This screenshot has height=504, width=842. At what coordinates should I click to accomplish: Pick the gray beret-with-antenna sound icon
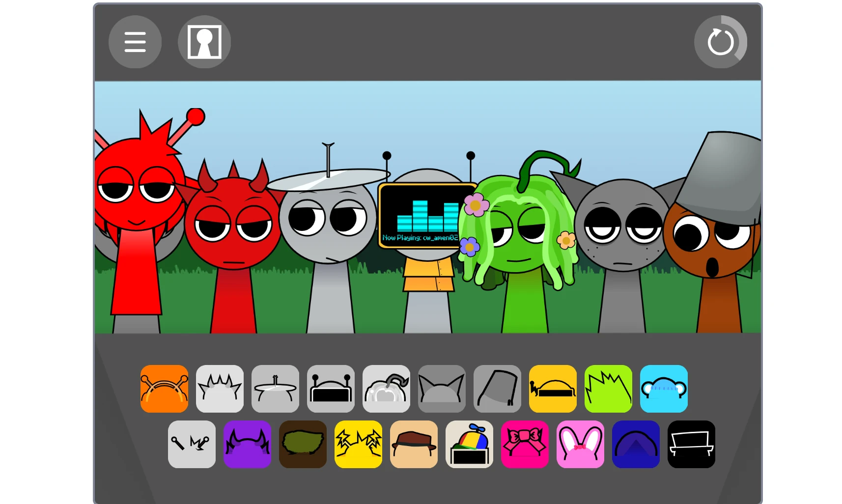point(275,389)
